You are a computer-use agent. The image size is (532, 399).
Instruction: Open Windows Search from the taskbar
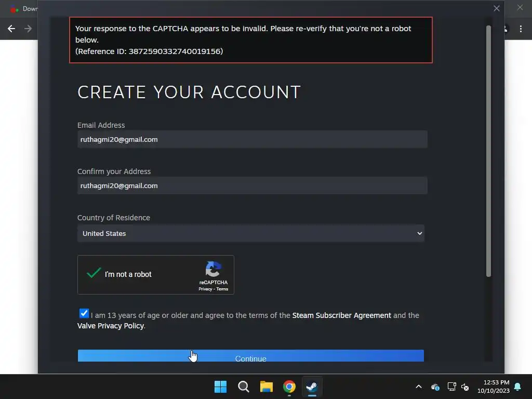(x=243, y=387)
